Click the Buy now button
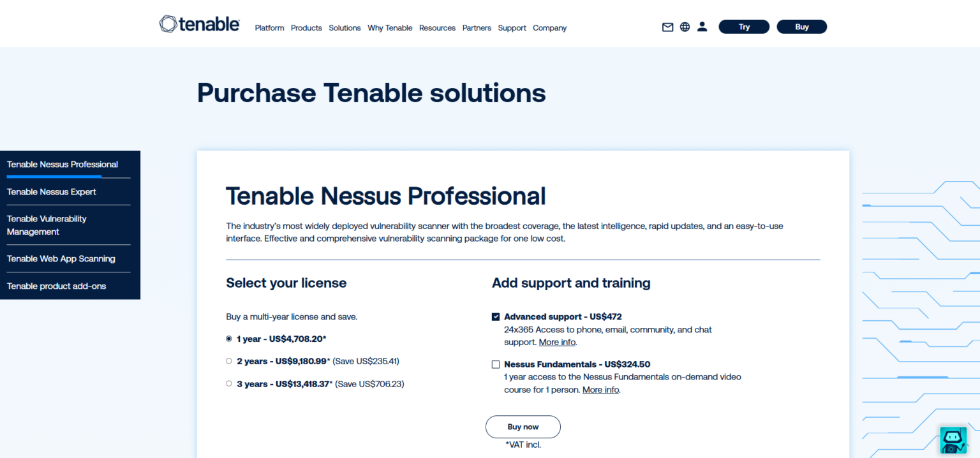The image size is (980, 458). coord(523,427)
